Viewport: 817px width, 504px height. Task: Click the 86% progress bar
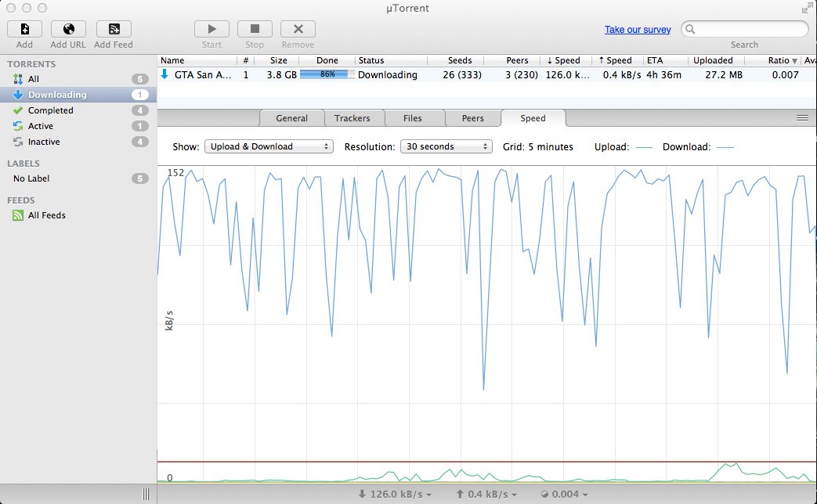(327, 74)
